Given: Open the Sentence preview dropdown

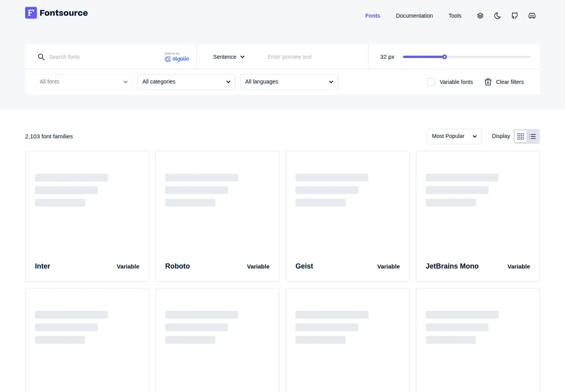Looking at the screenshot, I should pyautogui.click(x=229, y=57).
